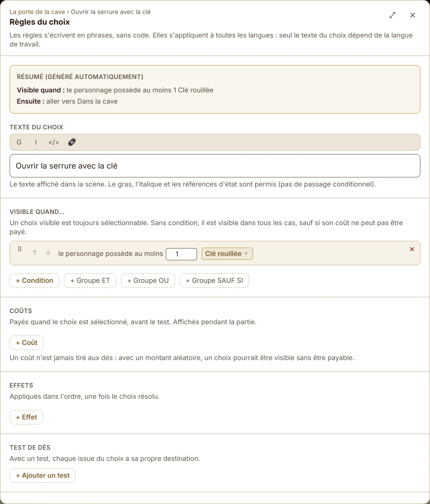The width and height of the screenshot is (430, 504).
Task: Apply bold with the G button
Action: pos(19,142)
